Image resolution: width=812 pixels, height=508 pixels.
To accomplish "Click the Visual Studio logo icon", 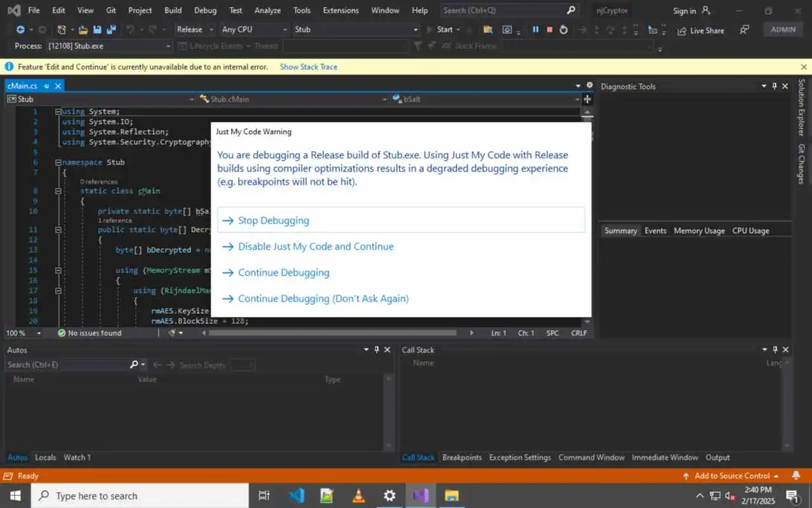I will pyautogui.click(x=14, y=10).
